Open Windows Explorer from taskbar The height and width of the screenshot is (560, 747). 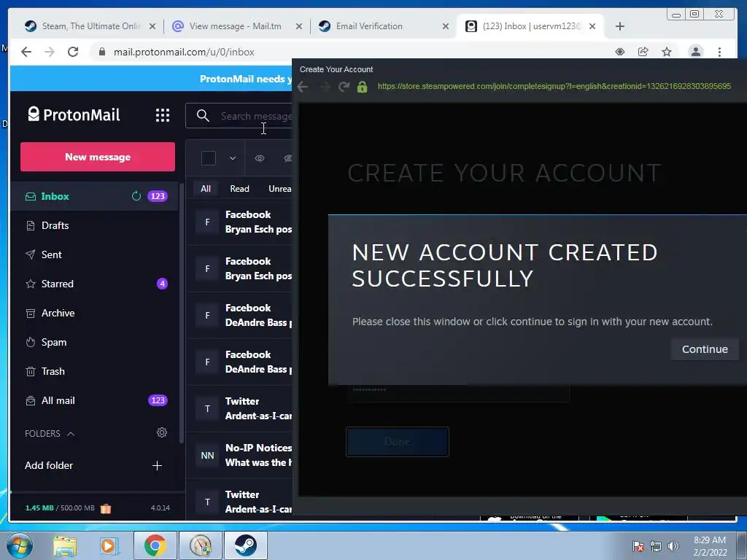[65, 545]
